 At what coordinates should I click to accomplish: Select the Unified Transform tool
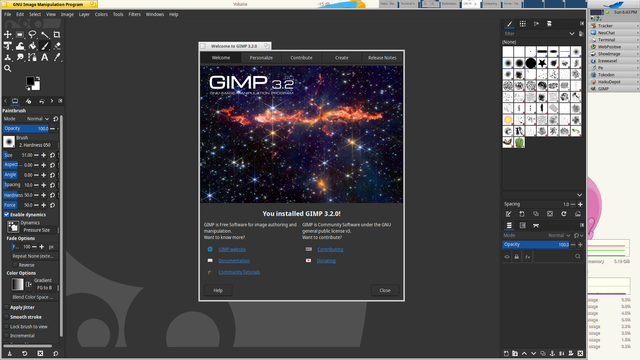[8, 46]
